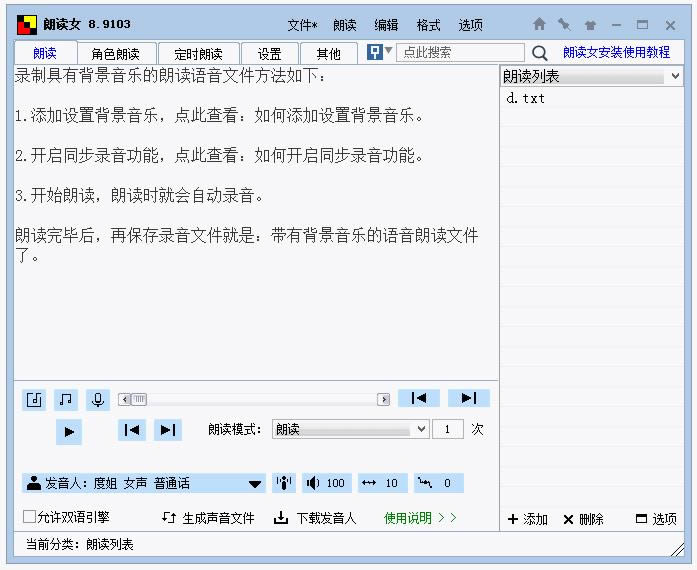Click the magnifier search icon
The width and height of the screenshot is (697, 570).
point(539,53)
